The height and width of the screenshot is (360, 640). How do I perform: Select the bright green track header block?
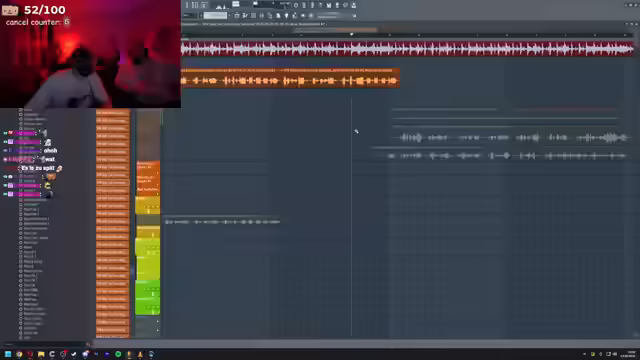click(147, 297)
